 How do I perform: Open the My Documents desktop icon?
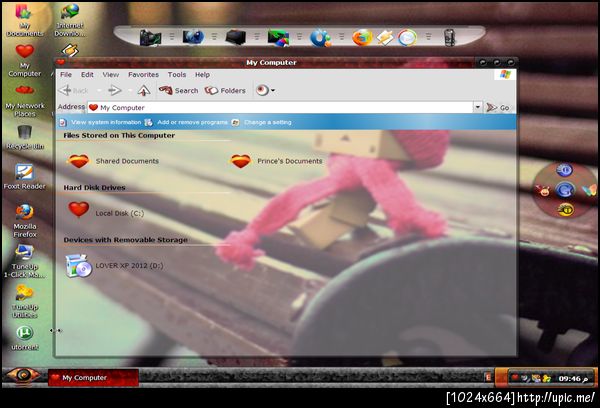(24, 20)
